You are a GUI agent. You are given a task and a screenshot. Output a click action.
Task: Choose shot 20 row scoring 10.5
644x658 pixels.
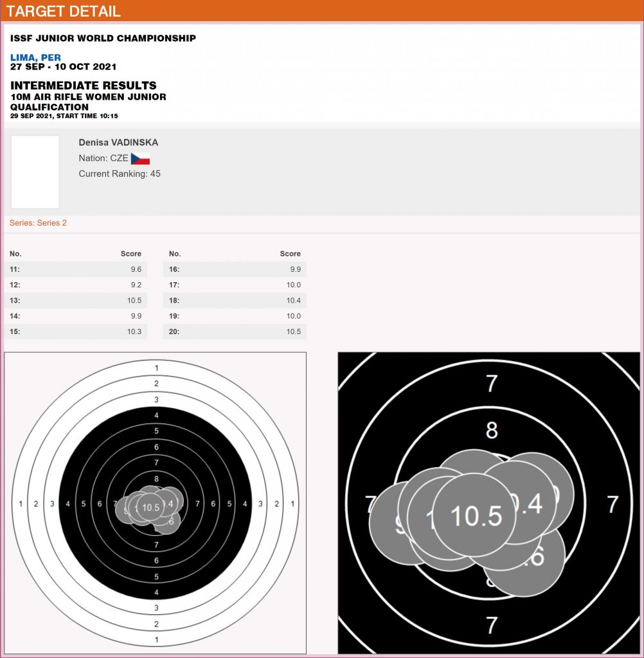click(x=235, y=332)
